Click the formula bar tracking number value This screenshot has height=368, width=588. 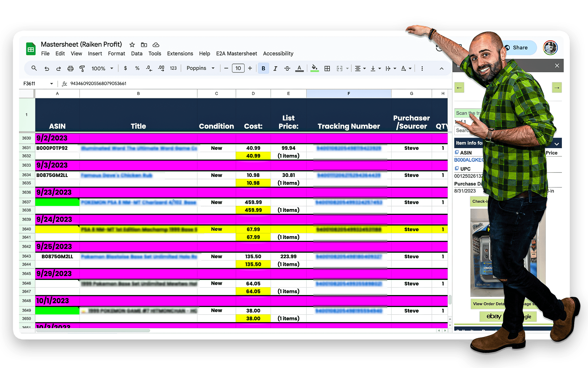[x=98, y=84]
